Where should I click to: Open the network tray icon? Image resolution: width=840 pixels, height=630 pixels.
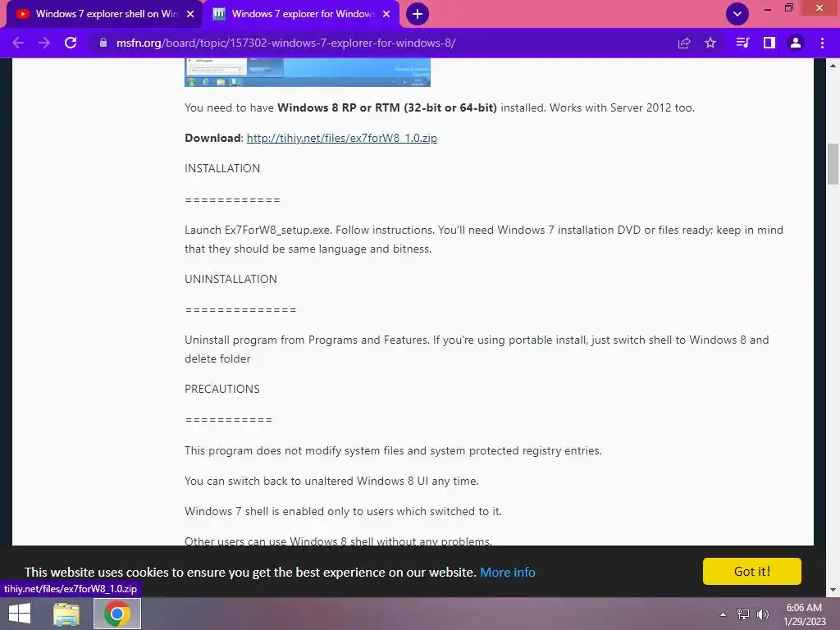(x=743, y=614)
